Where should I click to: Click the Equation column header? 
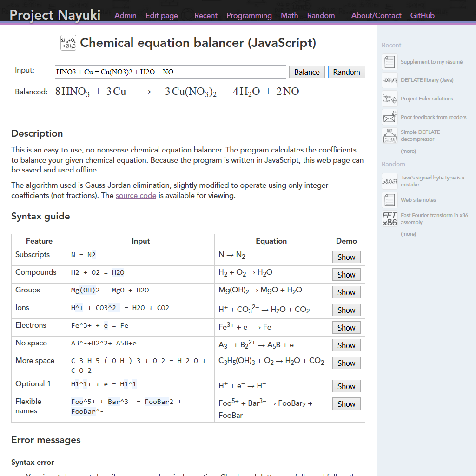[271, 241]
